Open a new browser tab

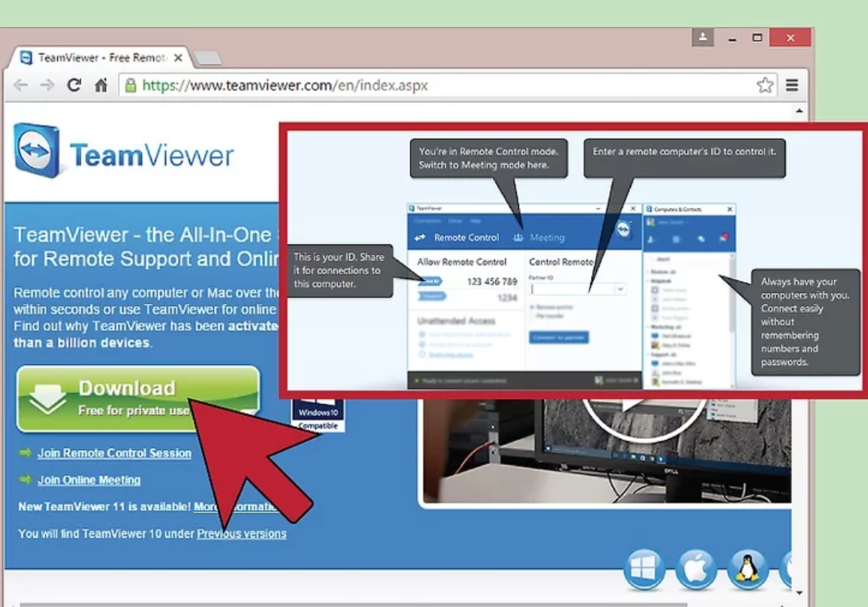point(209,58)
